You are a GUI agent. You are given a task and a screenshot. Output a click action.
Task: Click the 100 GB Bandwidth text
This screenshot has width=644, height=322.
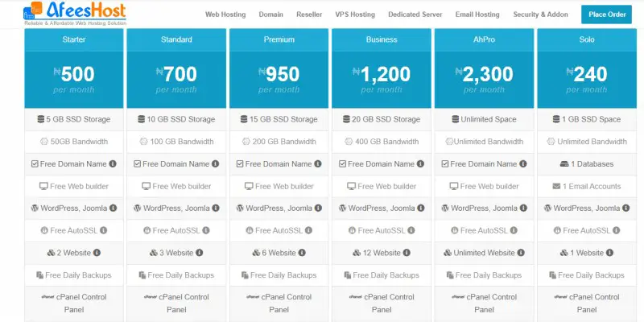(182, 142)
